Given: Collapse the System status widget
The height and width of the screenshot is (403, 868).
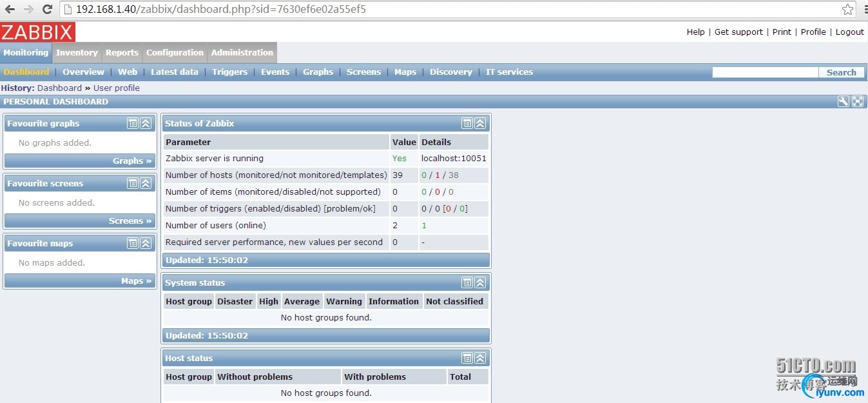Looking at the screenshot, I should [x=480, y=282].
